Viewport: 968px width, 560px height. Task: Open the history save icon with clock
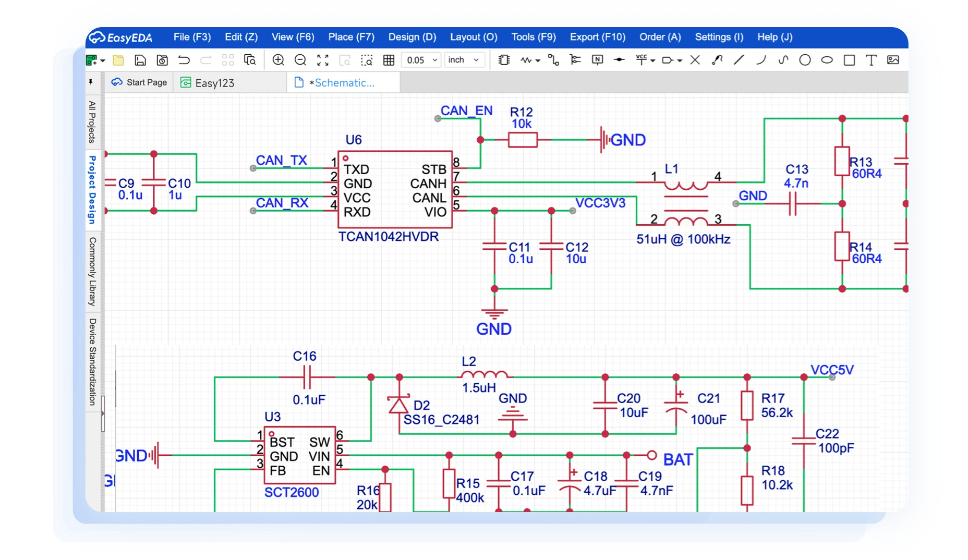pyautogui.click(x=162, y=60)
